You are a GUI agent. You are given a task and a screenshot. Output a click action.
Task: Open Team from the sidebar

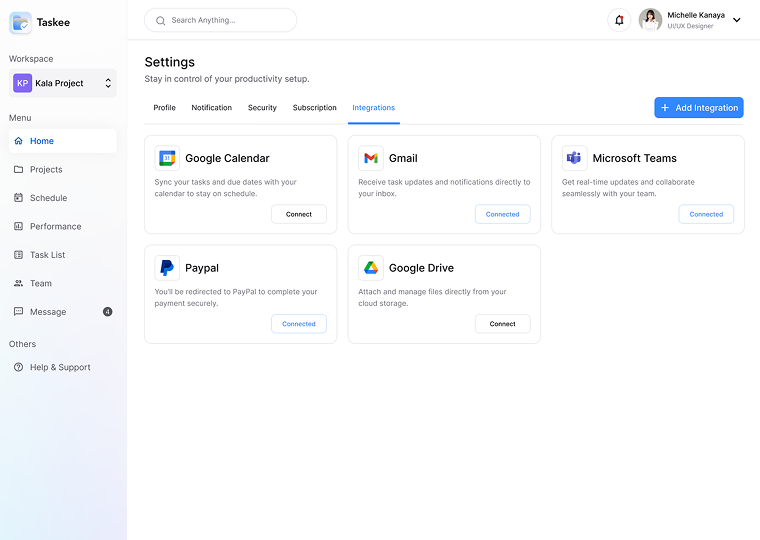pos(63,283)
